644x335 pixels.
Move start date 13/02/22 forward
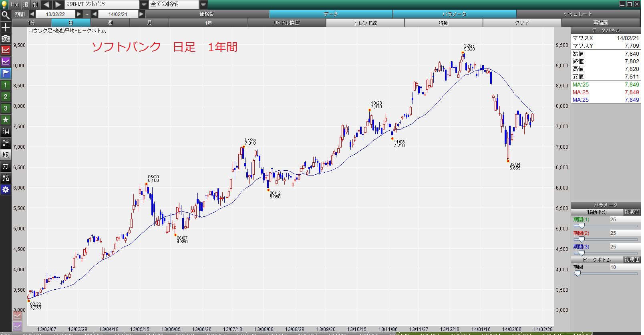[79, 14]
